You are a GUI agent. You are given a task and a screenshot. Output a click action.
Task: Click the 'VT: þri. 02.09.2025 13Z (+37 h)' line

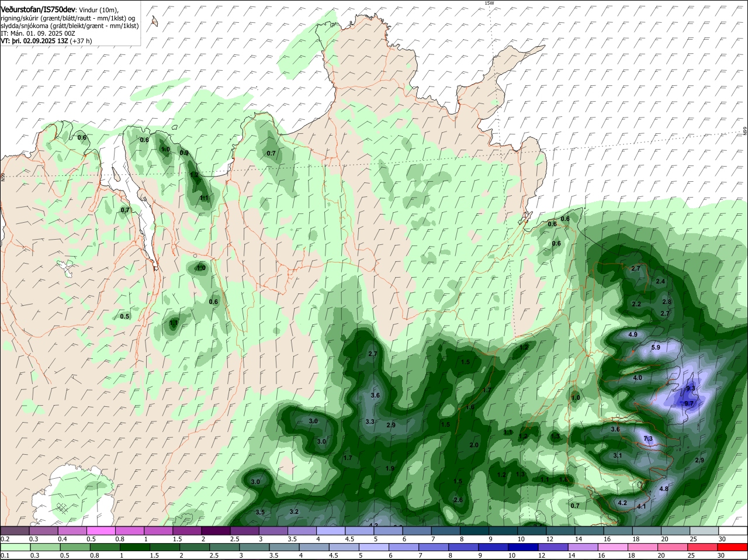tap(46, 41)
